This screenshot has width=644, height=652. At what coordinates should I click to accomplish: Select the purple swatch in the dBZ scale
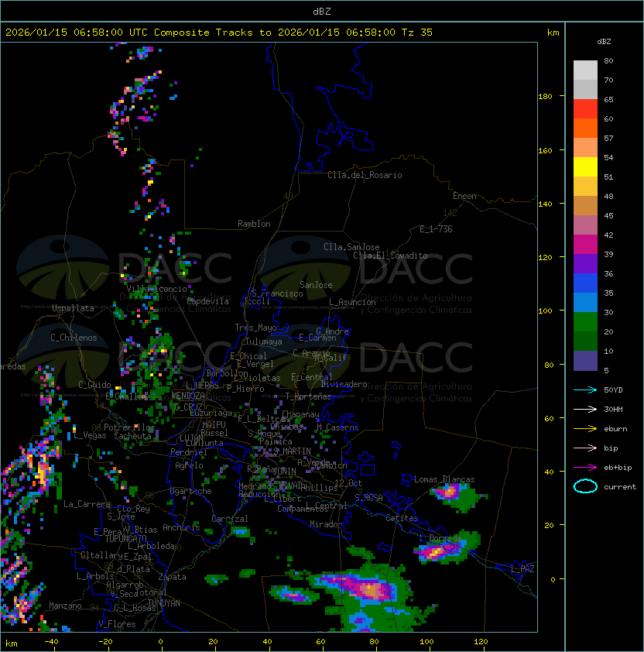(585, 263)
